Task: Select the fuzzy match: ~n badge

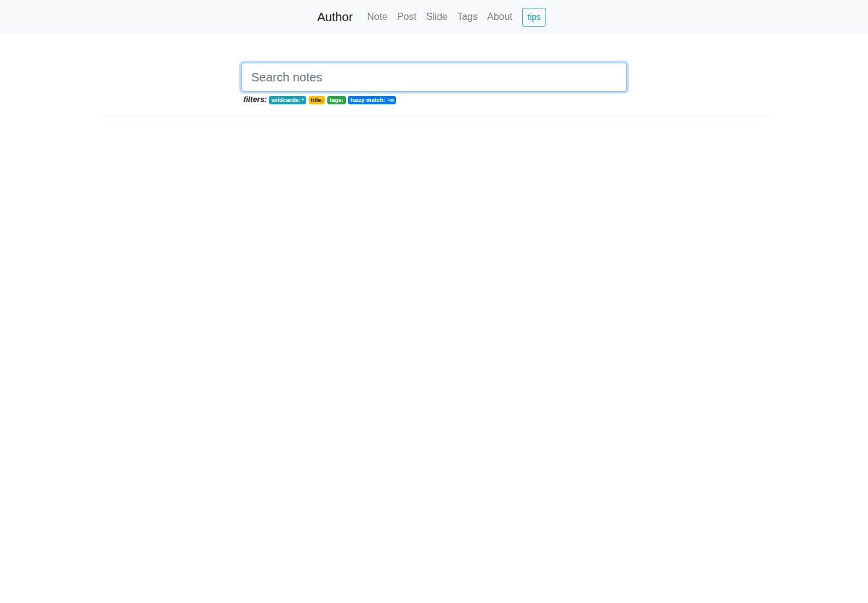Action: coord(372,100)
